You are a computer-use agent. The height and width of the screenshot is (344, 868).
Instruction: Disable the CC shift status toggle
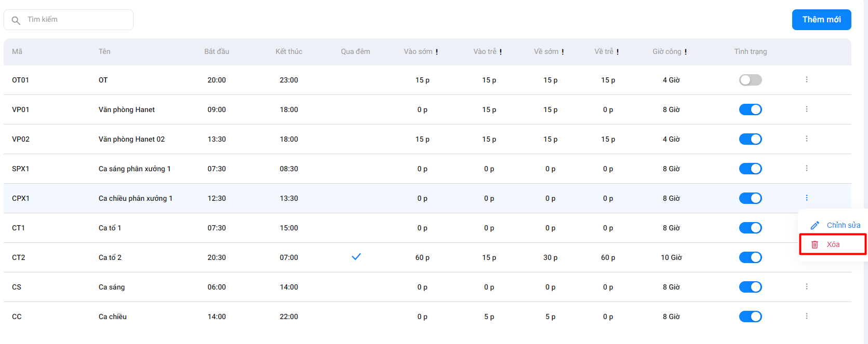[750, 317]
